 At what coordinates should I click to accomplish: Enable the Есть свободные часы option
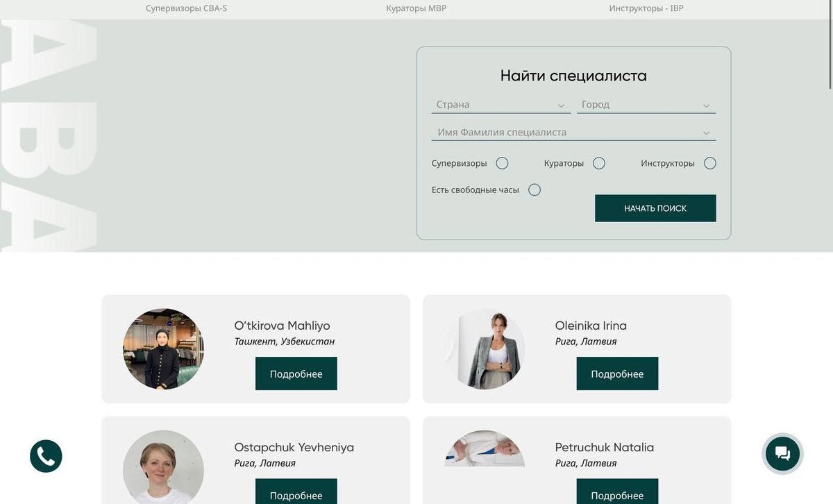[534, 190]
